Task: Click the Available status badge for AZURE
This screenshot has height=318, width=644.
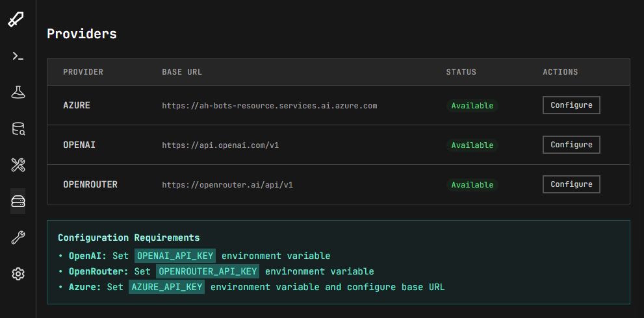Action: (x=472, y=105)
